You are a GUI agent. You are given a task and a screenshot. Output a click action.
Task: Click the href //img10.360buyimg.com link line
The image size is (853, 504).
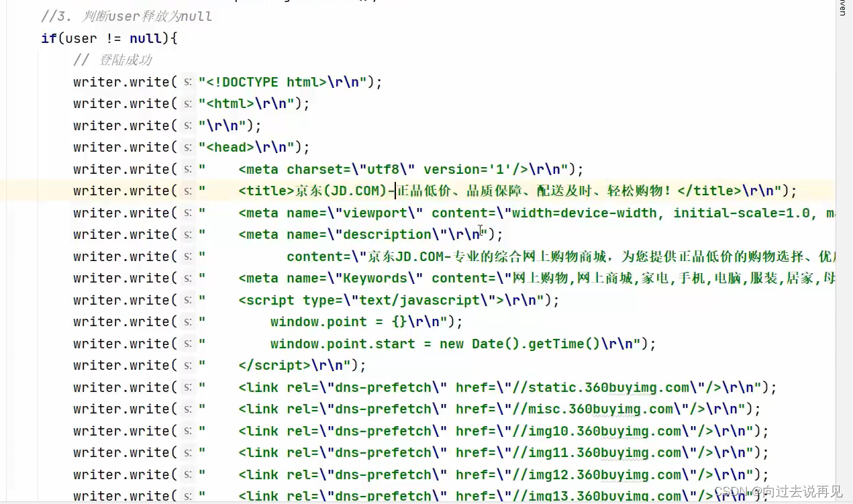[x=476, y=431]
